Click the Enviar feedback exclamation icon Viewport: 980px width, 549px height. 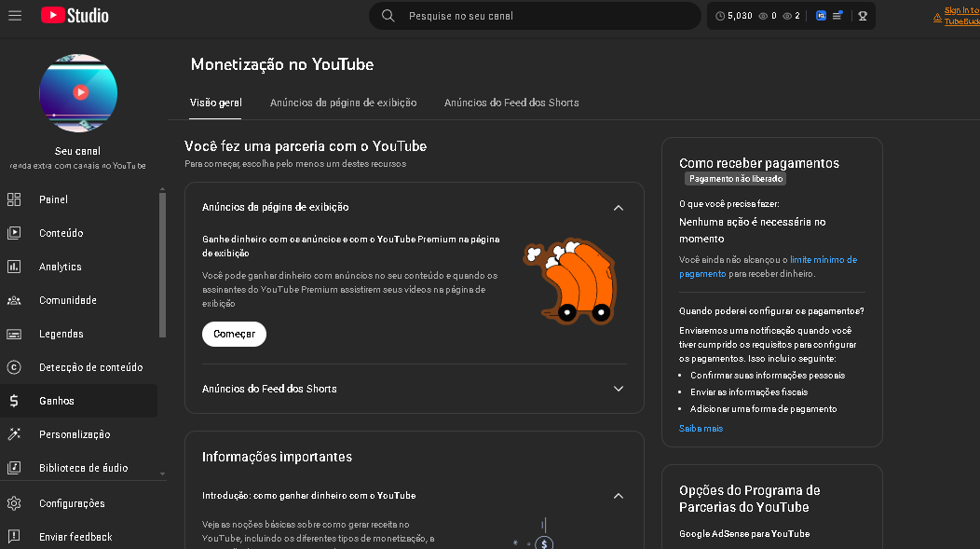[x=14, y=537]
